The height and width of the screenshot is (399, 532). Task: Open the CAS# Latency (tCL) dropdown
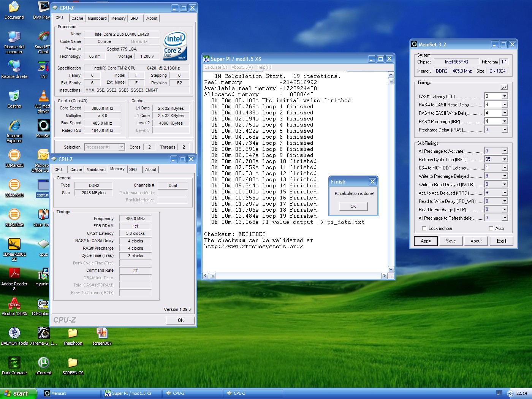(505, 96)
